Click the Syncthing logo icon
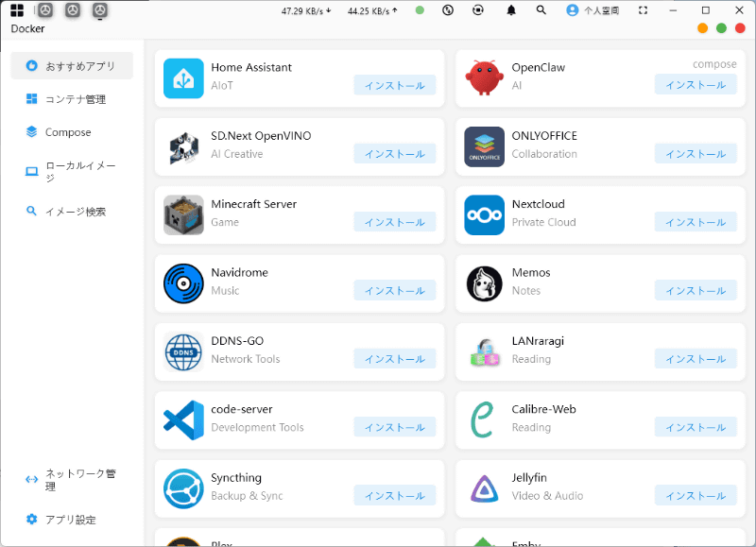 point(183,488)
